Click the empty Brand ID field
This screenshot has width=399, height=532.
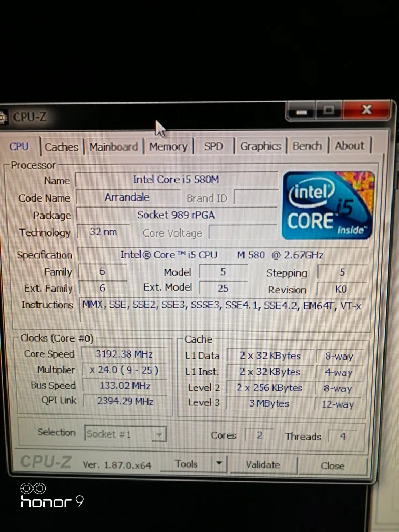256,197
